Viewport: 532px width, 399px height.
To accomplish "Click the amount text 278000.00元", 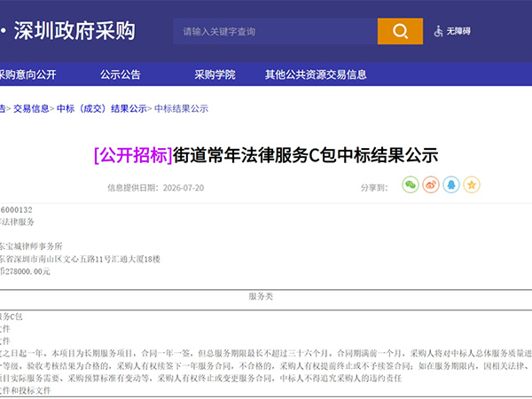I will (x=27, y=271).
